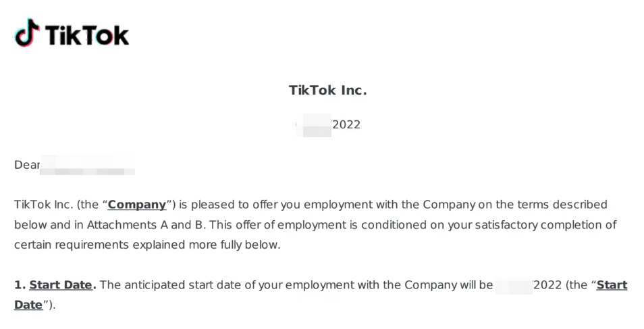Click the underlined 'Start Date' section heading

(61, 285)
